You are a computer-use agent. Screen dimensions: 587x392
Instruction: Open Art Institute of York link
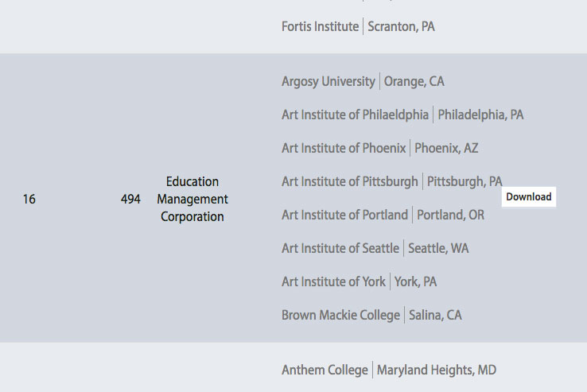(333, 281)
